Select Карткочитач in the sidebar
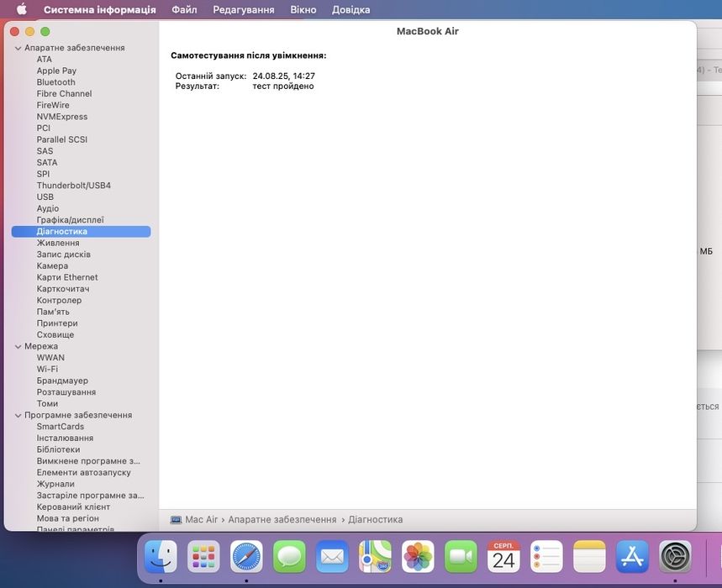722x588 pixels. tap(63, 289)
